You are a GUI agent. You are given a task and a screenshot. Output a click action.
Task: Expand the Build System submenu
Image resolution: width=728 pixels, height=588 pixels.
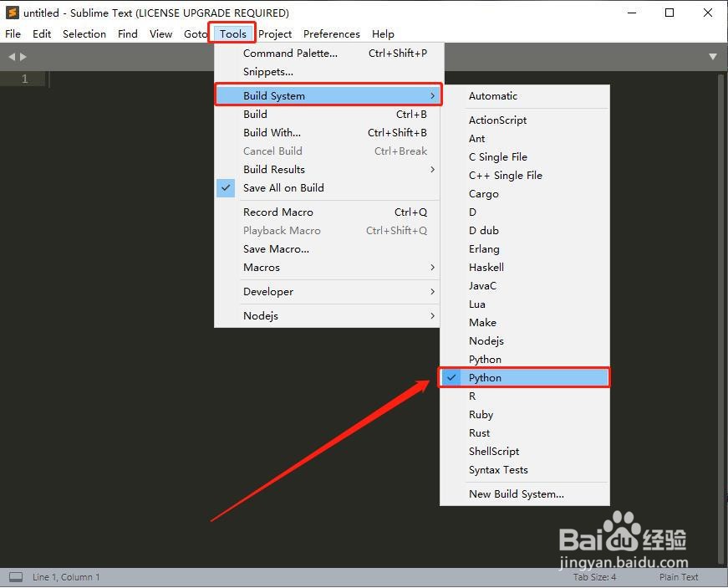point(328,95)
